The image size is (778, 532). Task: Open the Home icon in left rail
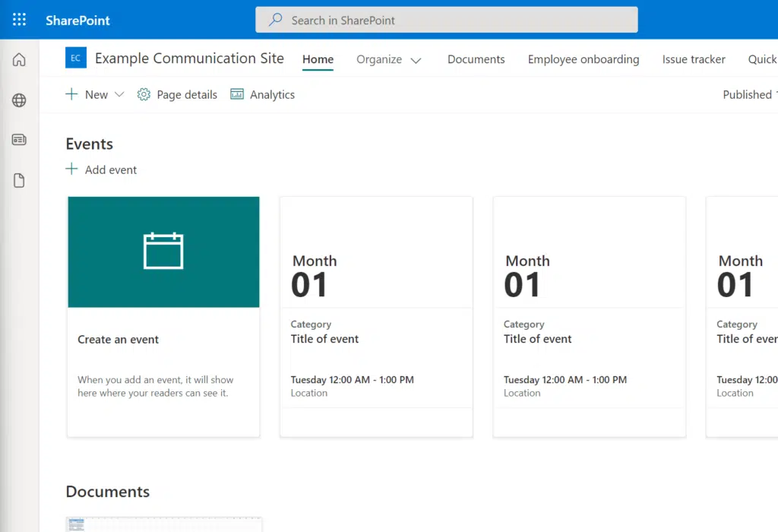(x=19, y=59)
